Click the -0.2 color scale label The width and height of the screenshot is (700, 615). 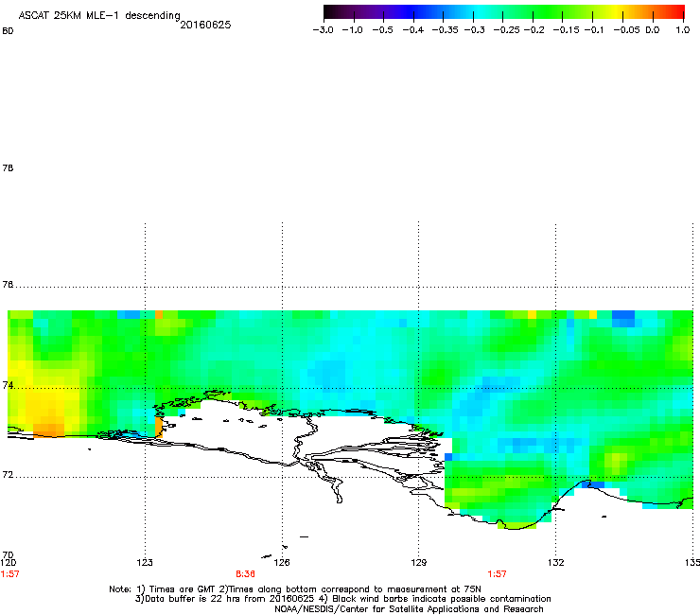pyautogui.click(x=534, y=30)
